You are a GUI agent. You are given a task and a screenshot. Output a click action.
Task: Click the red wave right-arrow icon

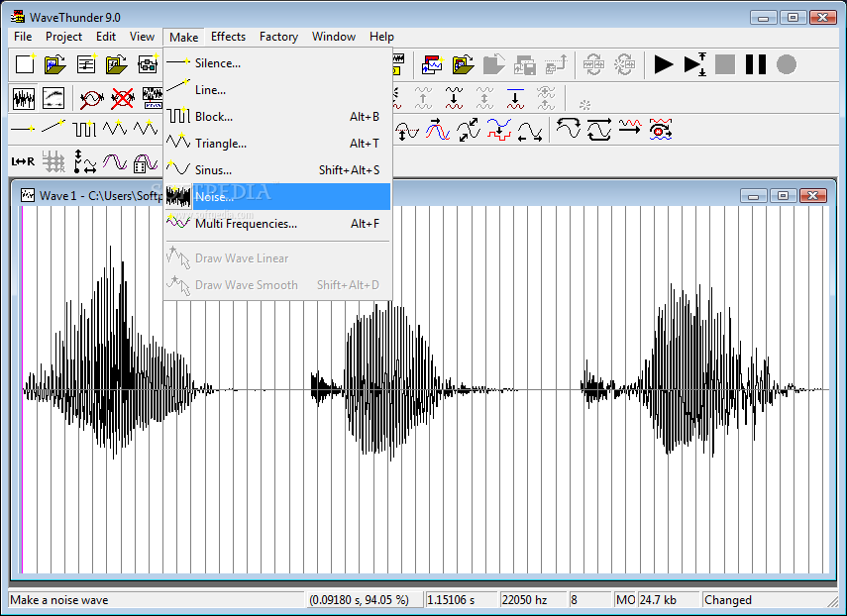pyautogui.click(x=630, y=128)
